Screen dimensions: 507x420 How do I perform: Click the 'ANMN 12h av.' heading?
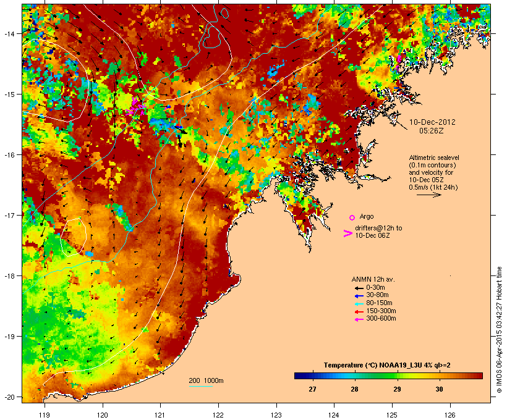tap(373, 279)
